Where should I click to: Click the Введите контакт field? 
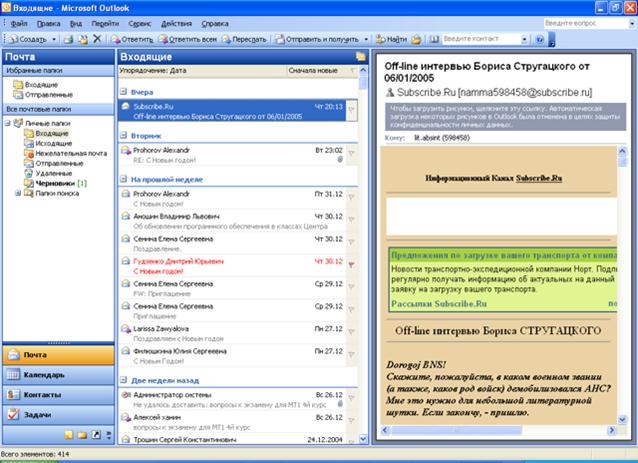(481, 39)
